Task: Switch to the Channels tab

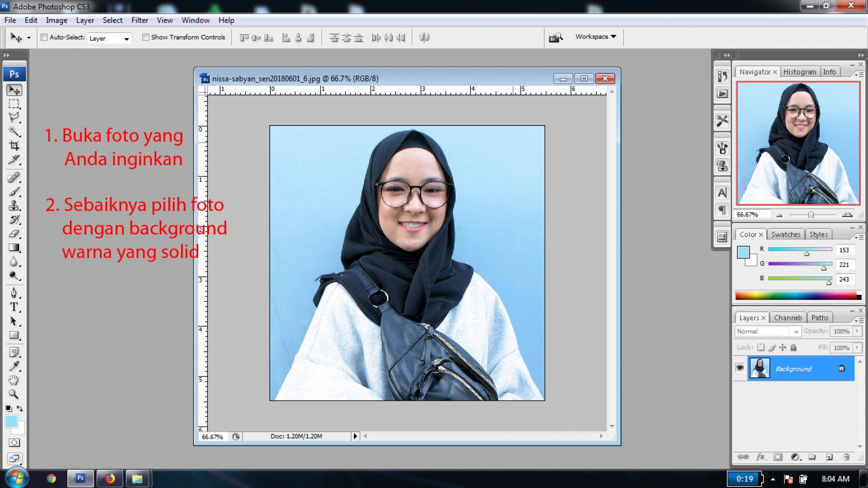Action: [x=788, y=318]
